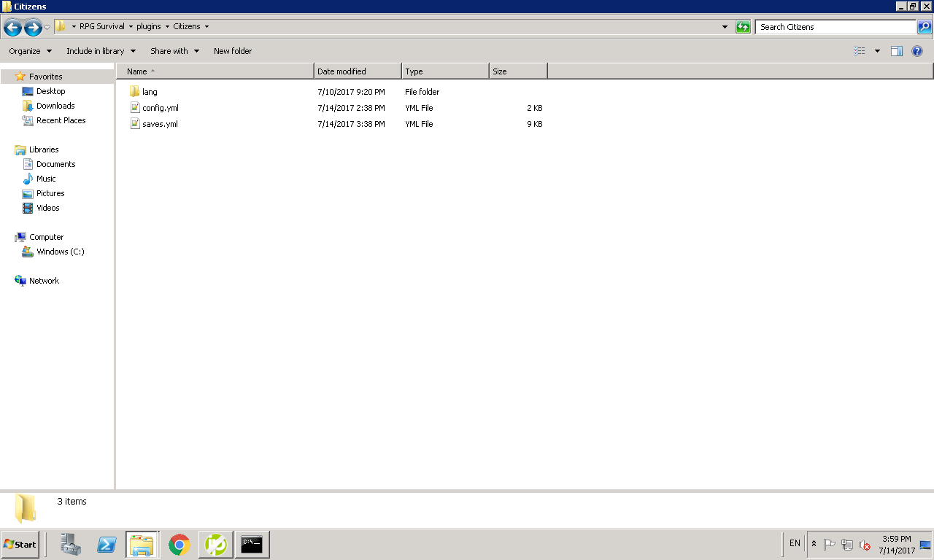Switch to the command prompt window
The width and height of the screenshot is (934, 560).
click(252, 545)
